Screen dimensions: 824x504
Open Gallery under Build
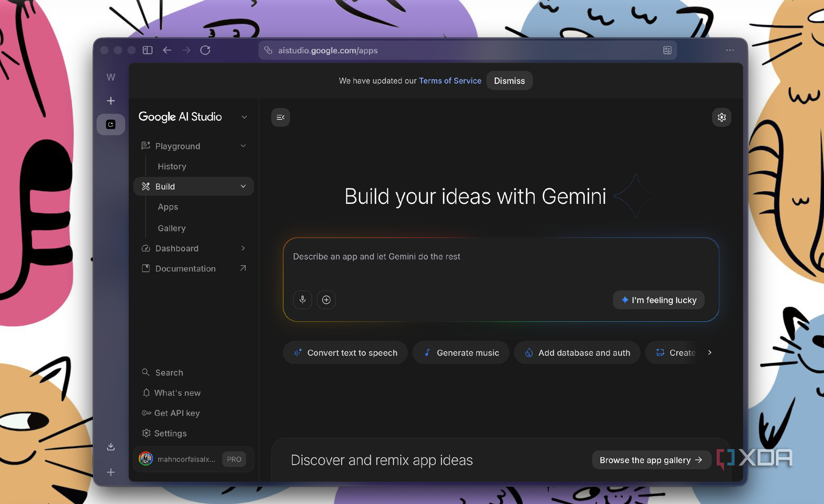click(172, 228)
